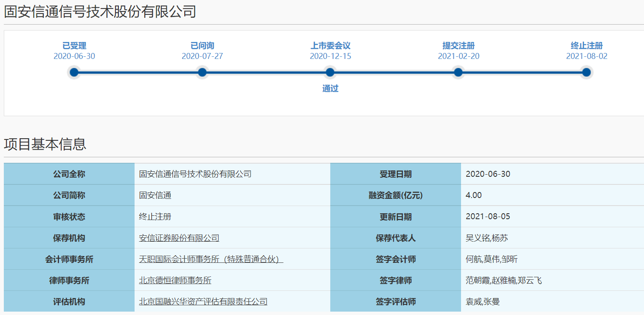This screenshot has height=315, width=644.
Task: Click the 上市委会议 timeline dot
Action: (x=330, y=72)
